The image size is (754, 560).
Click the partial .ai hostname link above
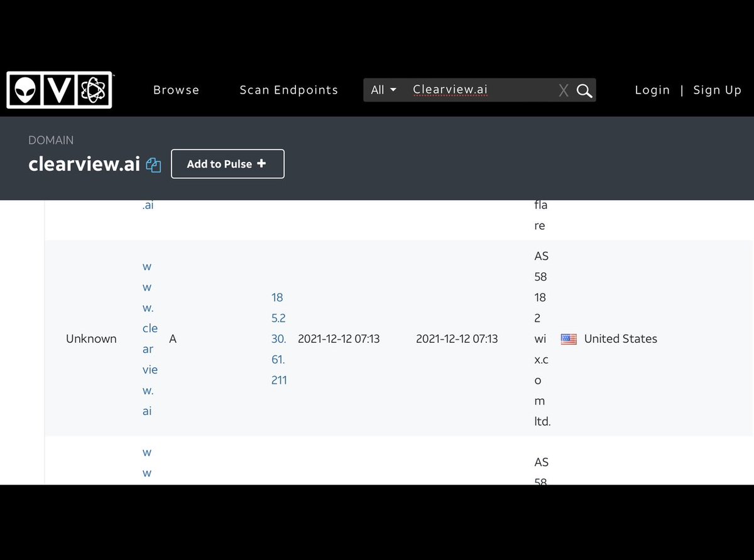pos(148,205)
